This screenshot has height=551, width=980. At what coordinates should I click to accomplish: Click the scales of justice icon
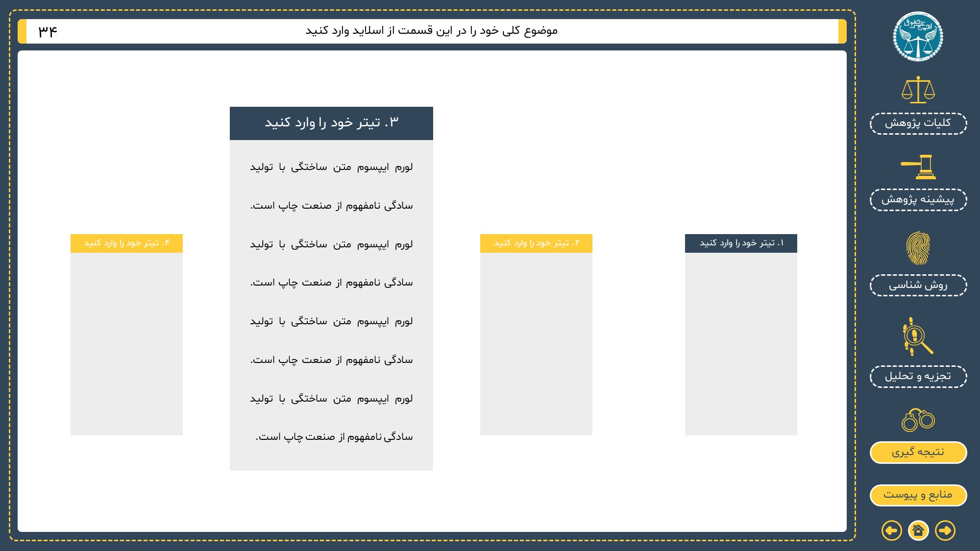tap(918, 90)
